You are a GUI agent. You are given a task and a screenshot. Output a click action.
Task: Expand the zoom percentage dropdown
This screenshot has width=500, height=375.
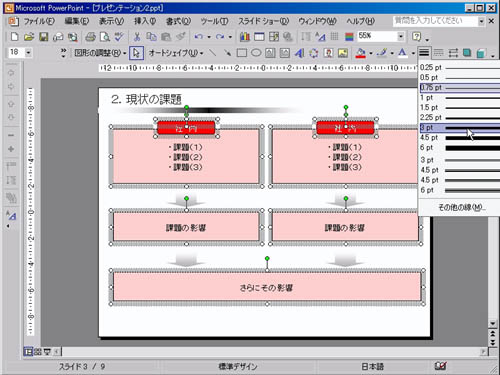point(401,36)
